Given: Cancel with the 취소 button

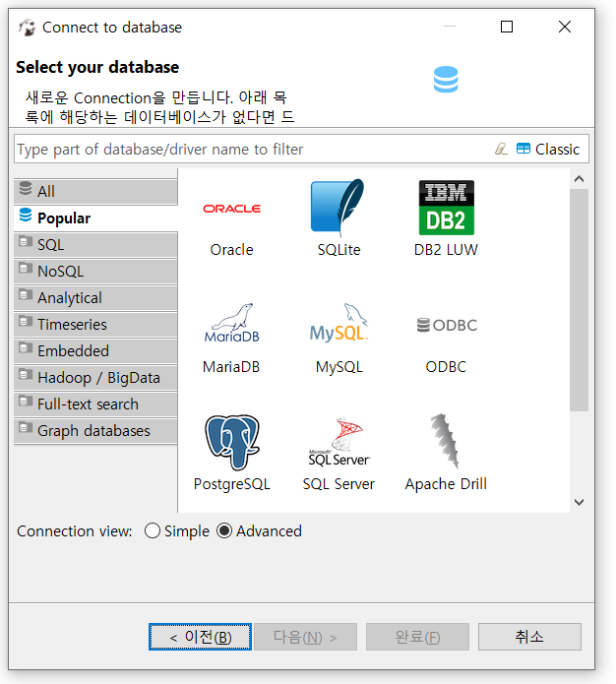Looking at the screenshot, I should 529,637.
